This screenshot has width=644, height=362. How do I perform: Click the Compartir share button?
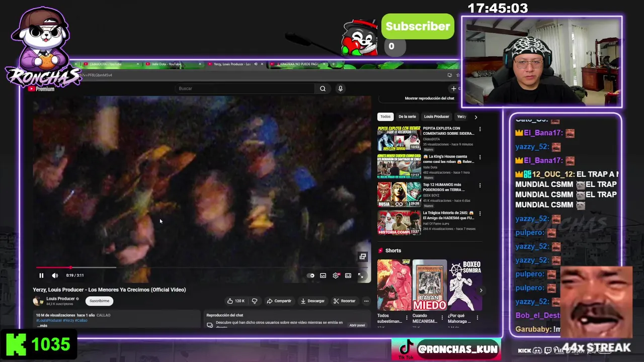tap(279, 301)
